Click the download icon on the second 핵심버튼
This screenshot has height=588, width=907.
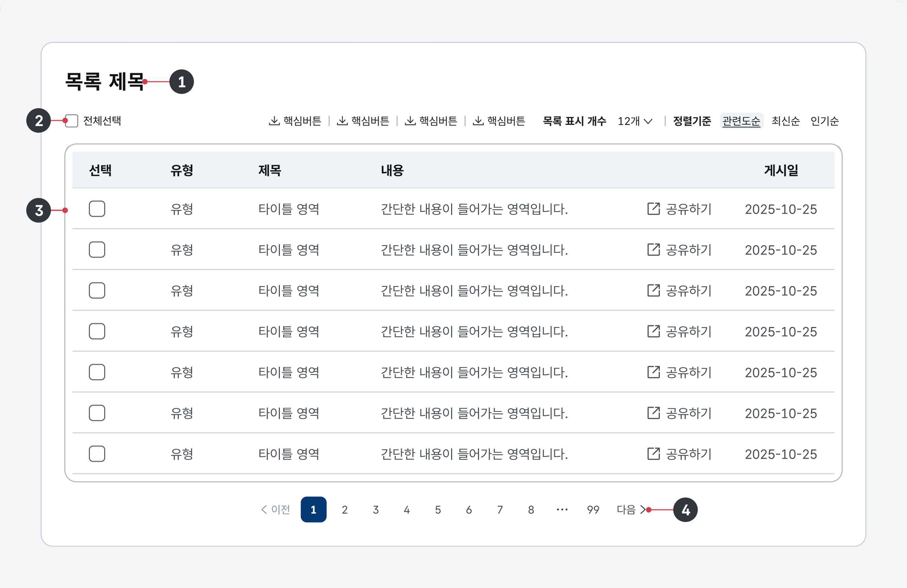point(342,121)
